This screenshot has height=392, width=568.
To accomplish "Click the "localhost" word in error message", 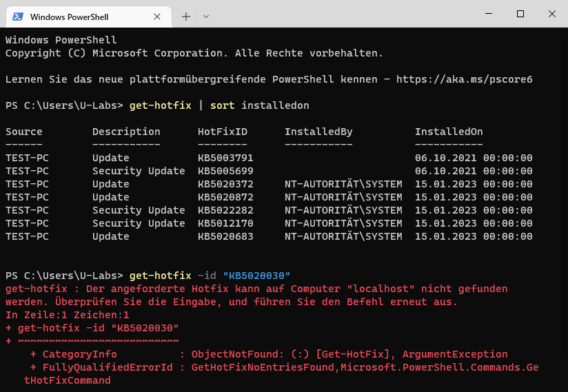I will point(381,289).
